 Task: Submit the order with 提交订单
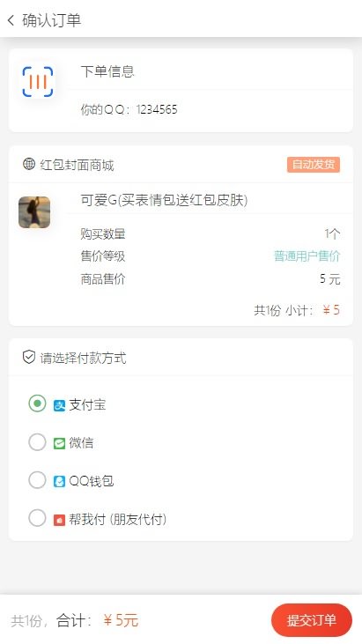(312, 620)
